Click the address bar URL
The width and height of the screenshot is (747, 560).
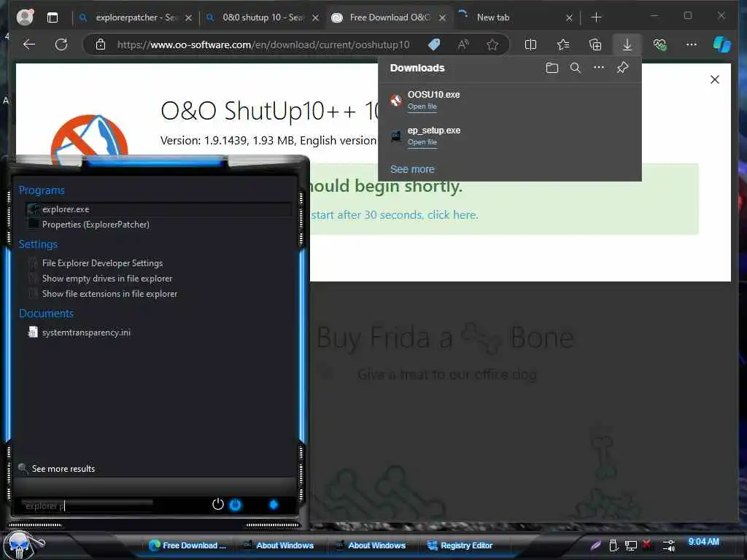pyautogui.click(x=263, y=44)
